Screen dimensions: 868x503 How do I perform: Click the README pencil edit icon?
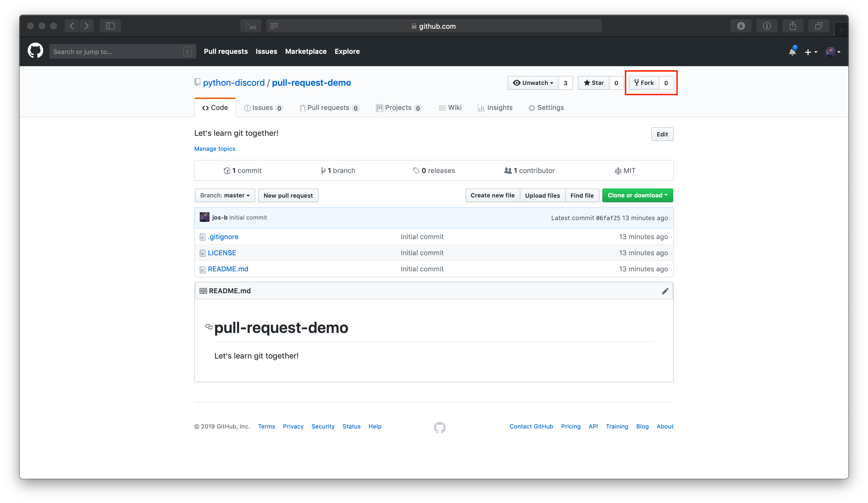(665, 291)
